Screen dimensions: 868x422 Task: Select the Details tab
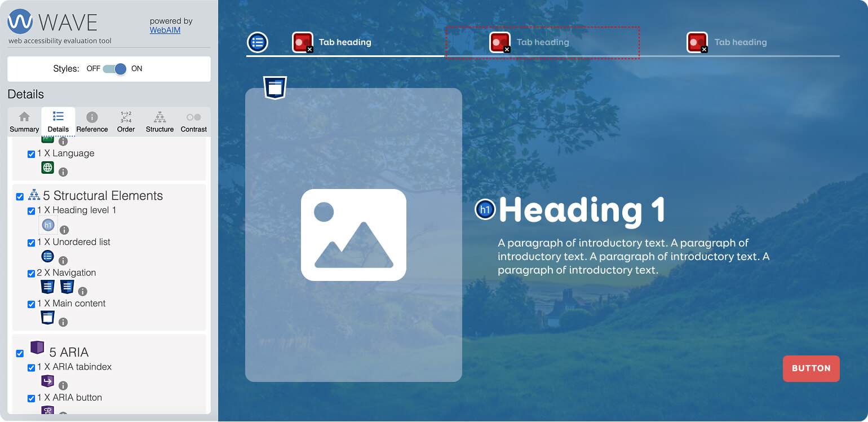pos(58,122)
